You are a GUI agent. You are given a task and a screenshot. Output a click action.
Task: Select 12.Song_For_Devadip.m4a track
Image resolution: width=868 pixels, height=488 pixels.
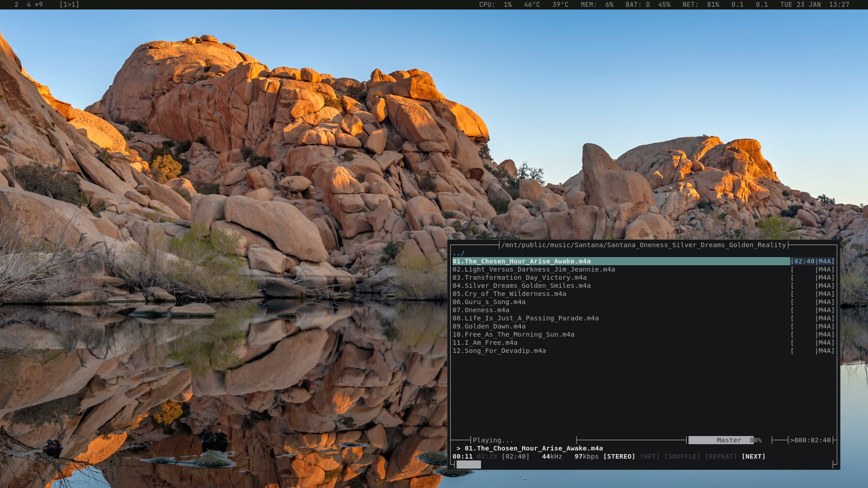[x=499, y=351]
